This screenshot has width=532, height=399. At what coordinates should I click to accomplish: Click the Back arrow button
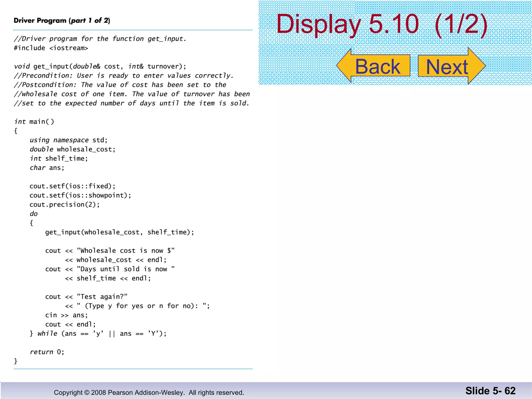pos(373,66)
